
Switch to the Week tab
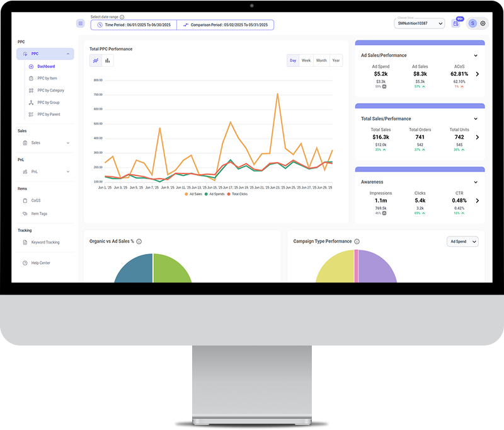(x=307, y=61)
